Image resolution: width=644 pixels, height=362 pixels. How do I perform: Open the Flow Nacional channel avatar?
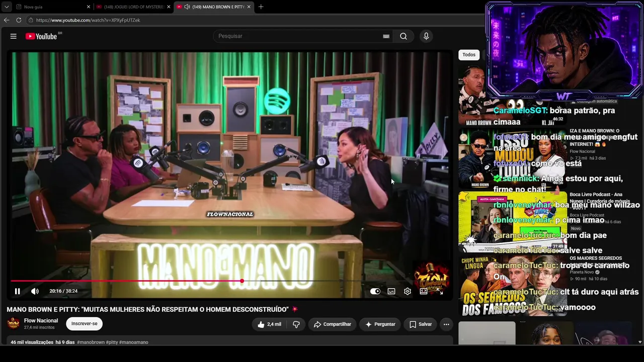(x=13, y=323)
